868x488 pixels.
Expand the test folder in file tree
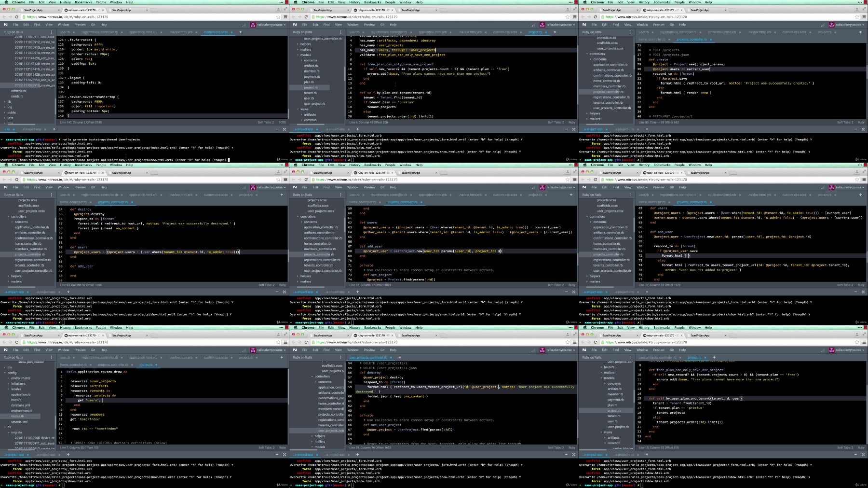(5, 118)
